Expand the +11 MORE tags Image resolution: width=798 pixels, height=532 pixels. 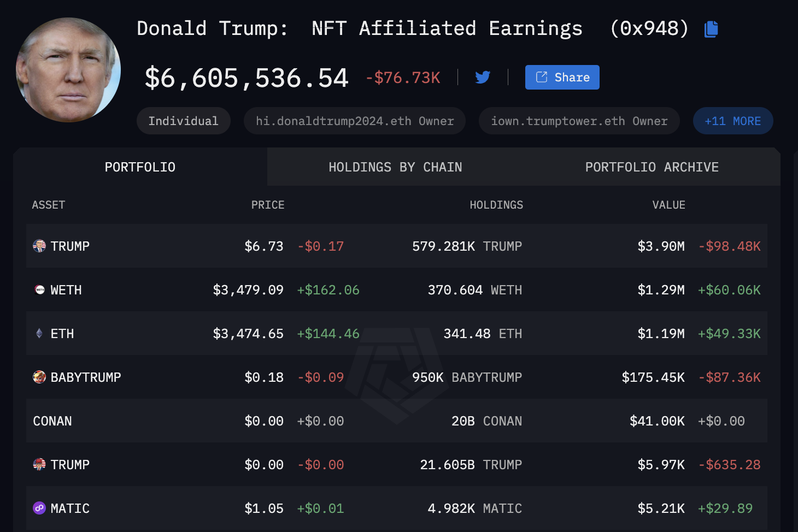[x=732, y=121]
